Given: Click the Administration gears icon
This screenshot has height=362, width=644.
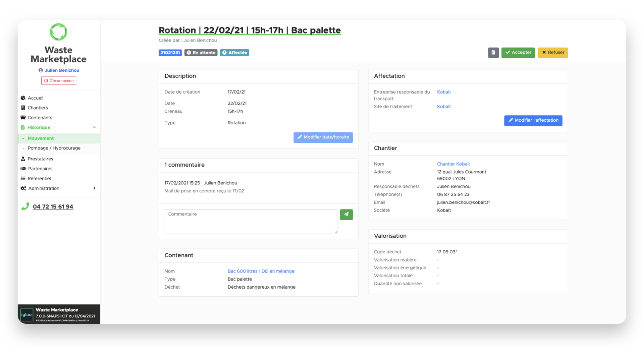Looking at the screenshot, I should pos(23,188).
